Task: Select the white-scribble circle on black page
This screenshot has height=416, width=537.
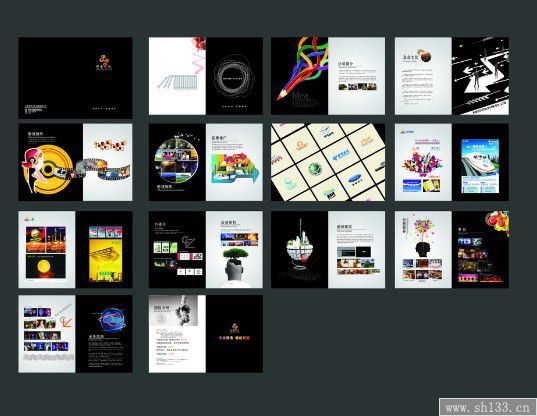Action: click(234, 78)
